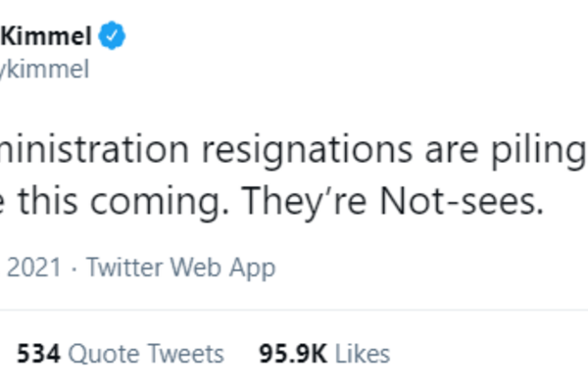Image resolution: width=588 pixels, height=392 pixels.
Task: Click the 95.9K count number
Action: pos(293,354)
